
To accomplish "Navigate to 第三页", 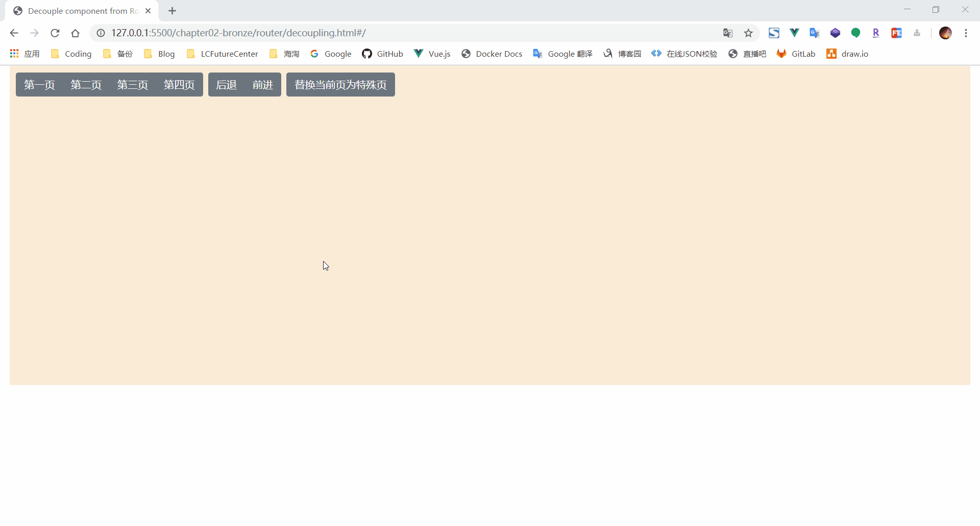I will 133,85.
